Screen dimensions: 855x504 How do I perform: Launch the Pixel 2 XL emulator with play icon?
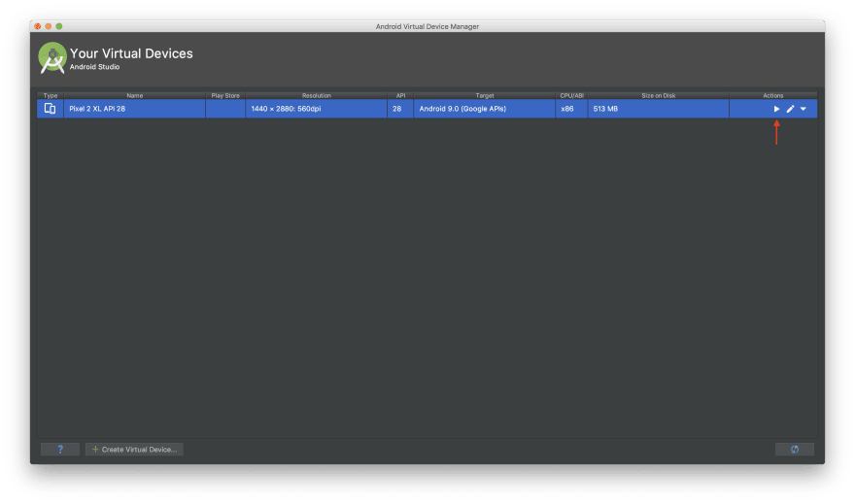point(776,109)
